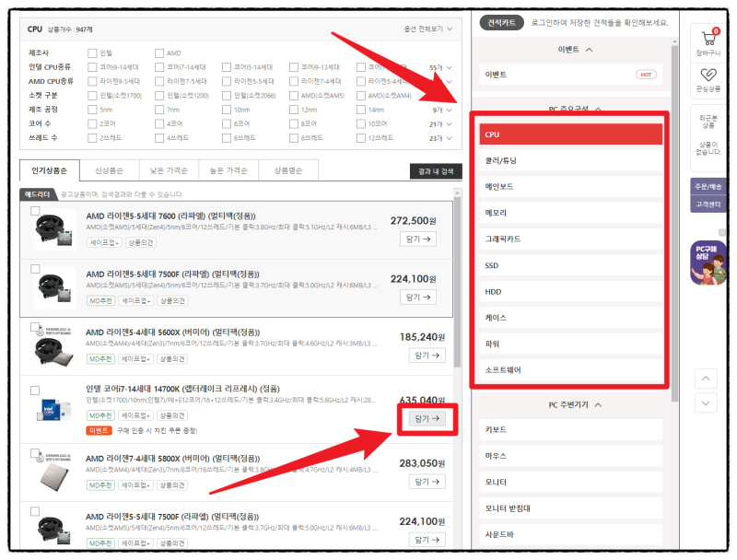Click the product list vertical scrollbar

pos(457,282)
